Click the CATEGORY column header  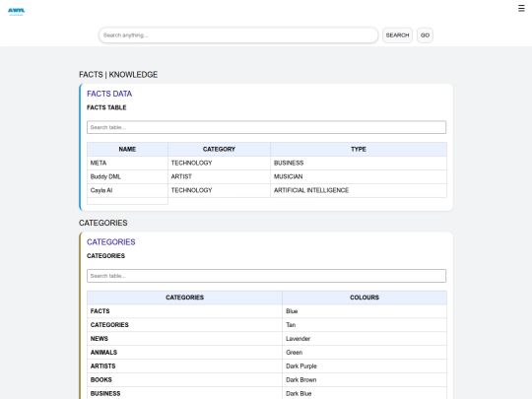click(219, 150)
